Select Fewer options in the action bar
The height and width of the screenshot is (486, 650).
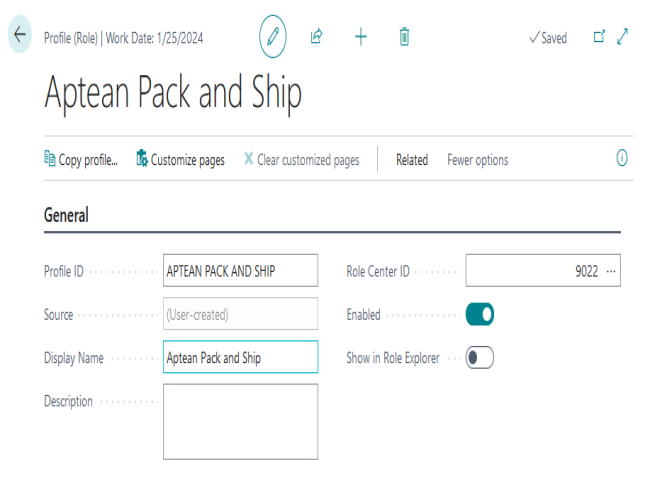pyautogui.click(x=477, y=160)
